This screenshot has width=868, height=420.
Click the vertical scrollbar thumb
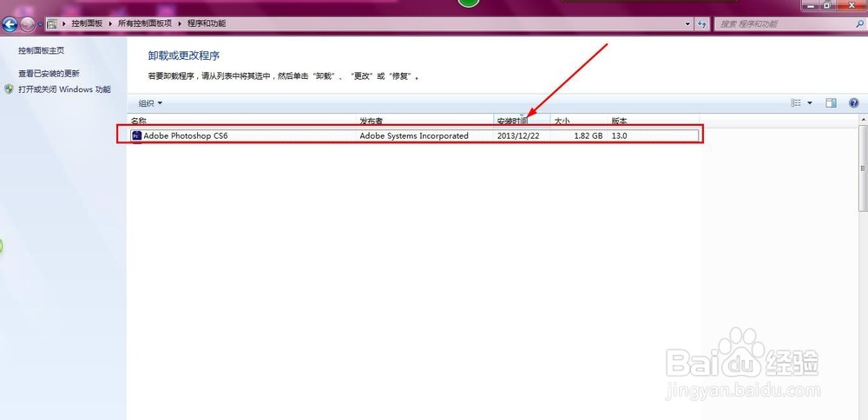tap(863, 168)
